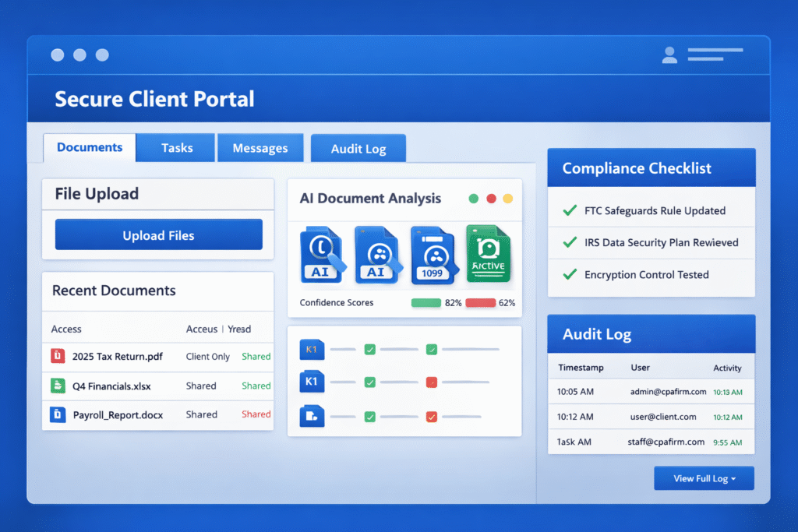Click the green Q4 Financials spreadsheet icon
798x532 pixels.
coord(58,385)
